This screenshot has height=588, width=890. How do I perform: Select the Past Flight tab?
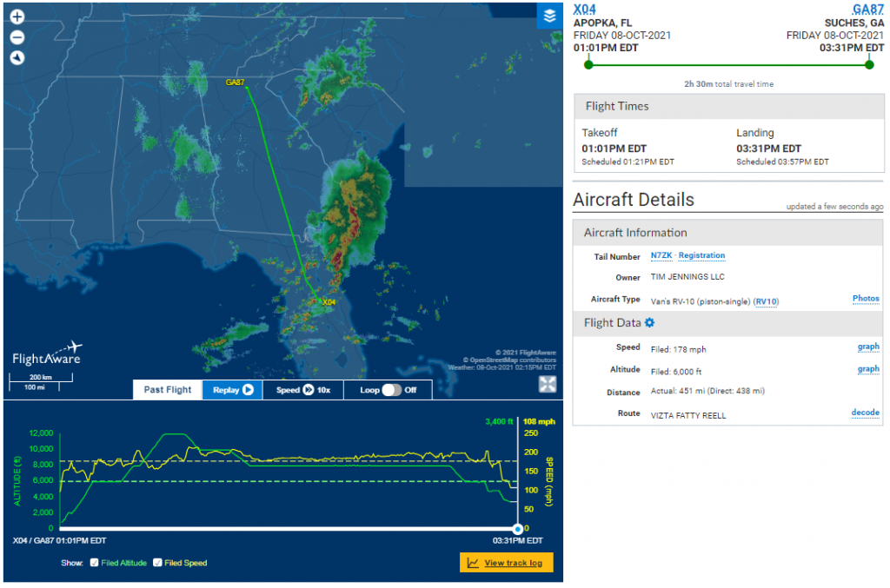[168, 390]
